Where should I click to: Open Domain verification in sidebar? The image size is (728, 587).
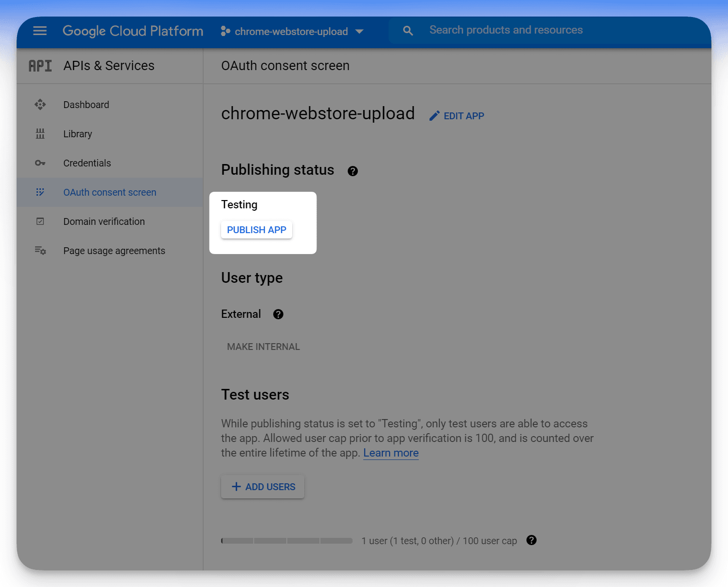104,221
